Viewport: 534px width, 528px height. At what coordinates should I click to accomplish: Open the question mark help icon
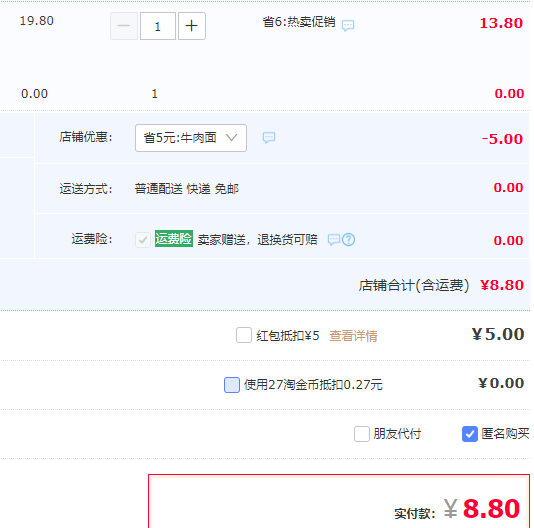pos(348,240)
